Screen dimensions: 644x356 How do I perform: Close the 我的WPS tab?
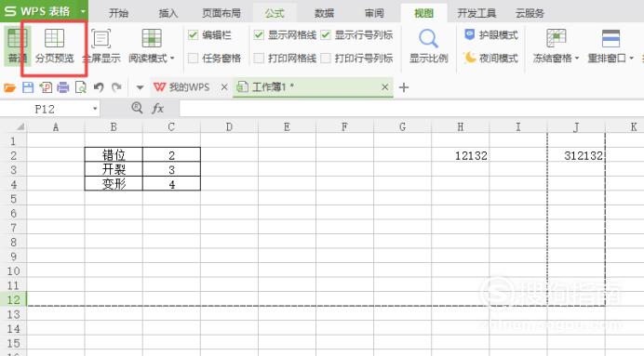(x=224, y=87)
